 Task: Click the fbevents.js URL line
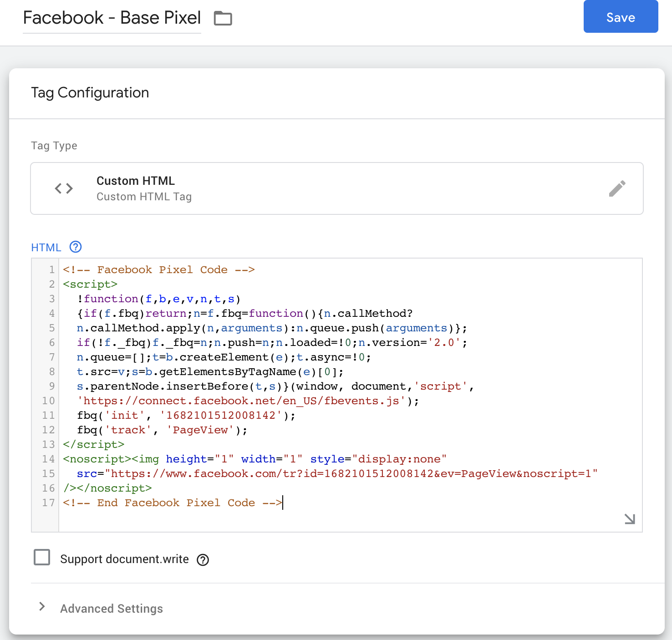[248, 401]
